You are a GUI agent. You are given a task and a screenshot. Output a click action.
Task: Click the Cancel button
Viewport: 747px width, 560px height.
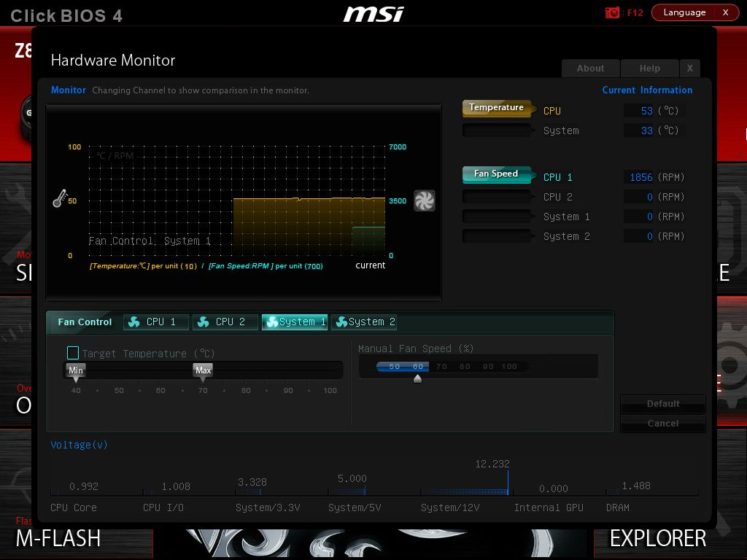662,424
